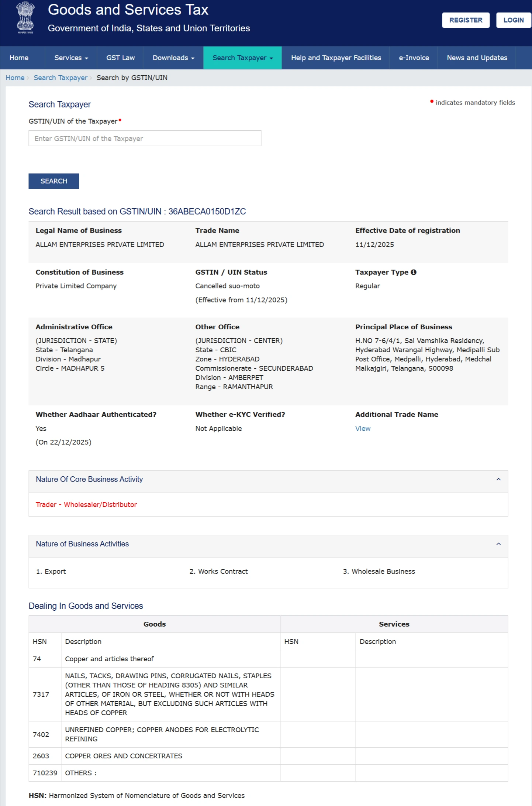The image size is (532, 806).
Task: Click the search result heading with GSTIN 36ABECA0150D1ZC
Action: coord(137,212)
